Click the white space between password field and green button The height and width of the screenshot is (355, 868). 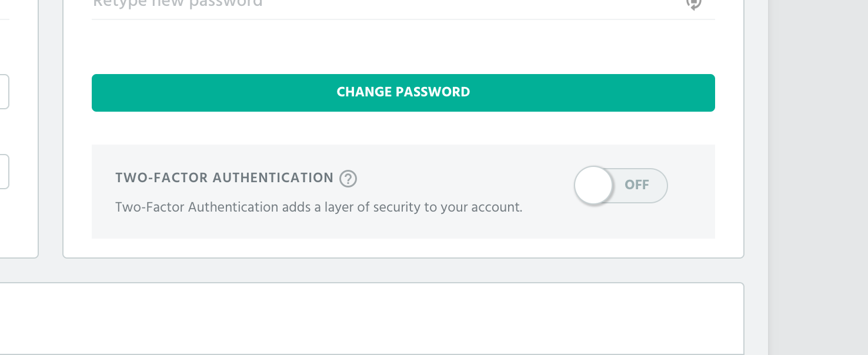click(x=403, y=47)
